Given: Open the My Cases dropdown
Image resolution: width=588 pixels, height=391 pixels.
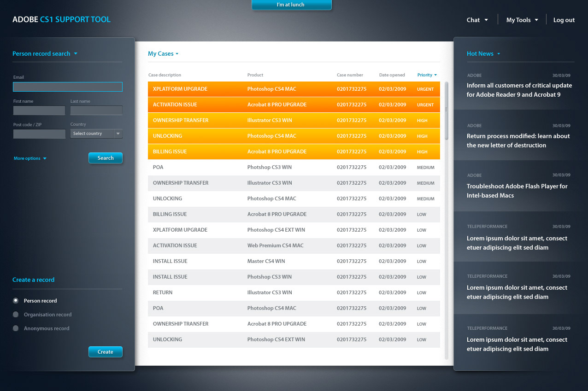Looking at the screenshot, I should pyautogui.click(x=163, y=54).
